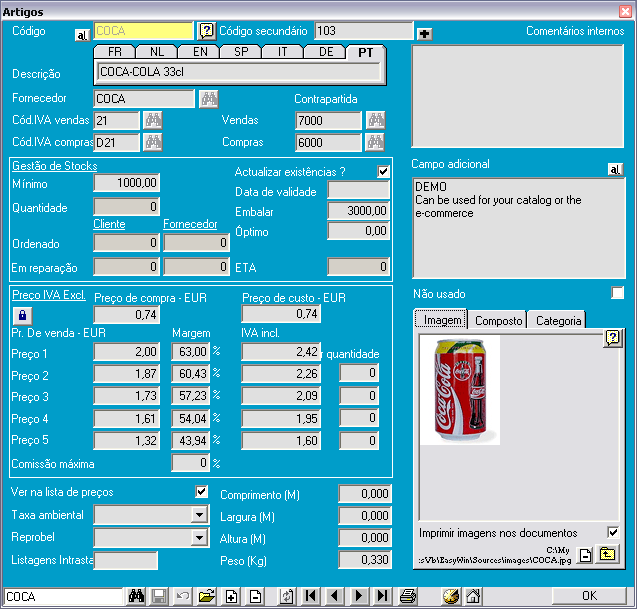Image resolution: width=637 pixels, height=609 pixels.
Task: Close the Artigos window
Action: 625,11
